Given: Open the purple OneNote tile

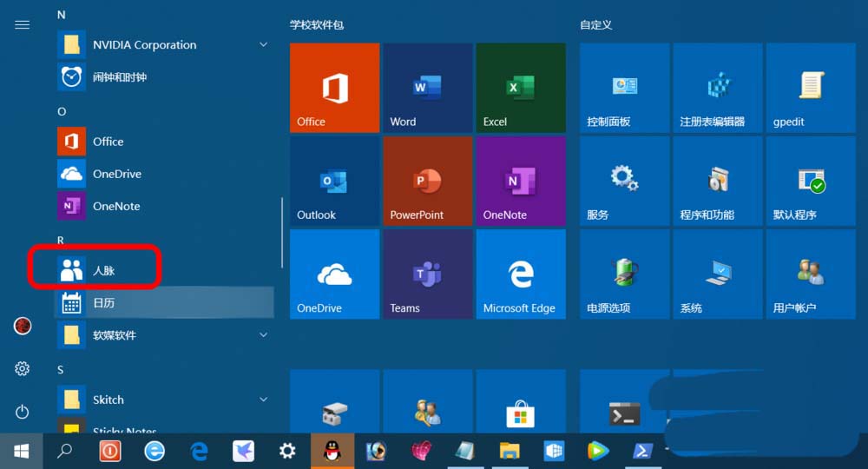Looking at the screenshot, I should click(521, 181).
